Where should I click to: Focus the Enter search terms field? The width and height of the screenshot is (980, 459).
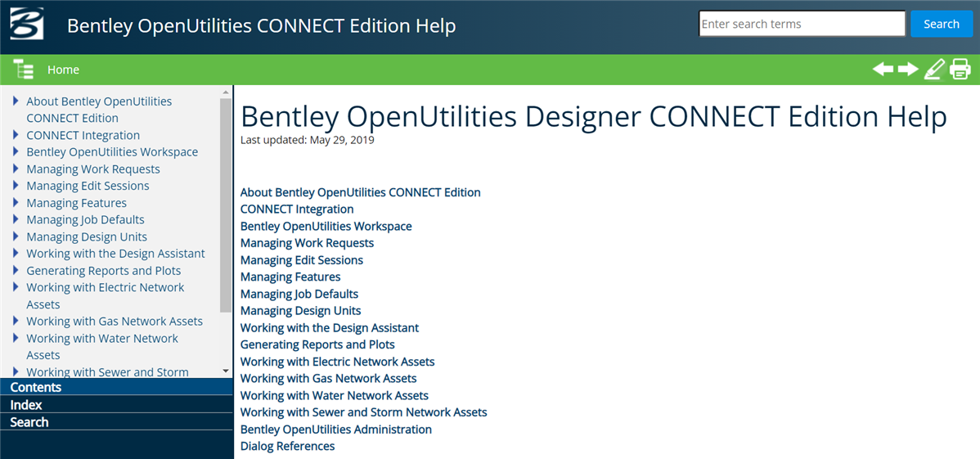pos(802,24)
